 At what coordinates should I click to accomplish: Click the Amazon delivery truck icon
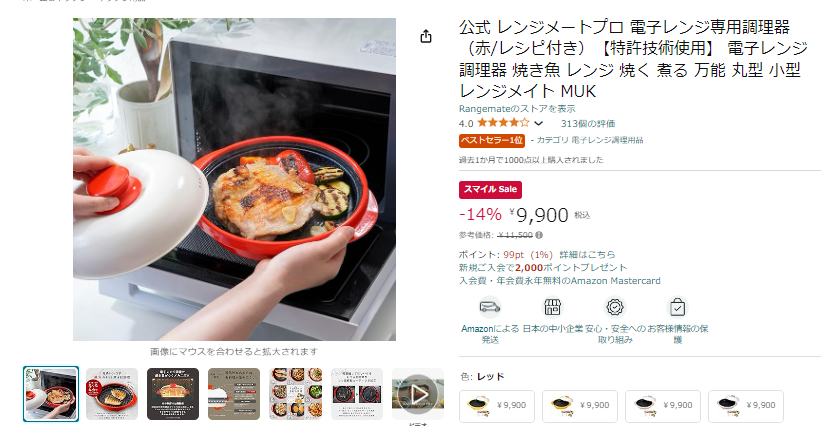pos(489,307)
